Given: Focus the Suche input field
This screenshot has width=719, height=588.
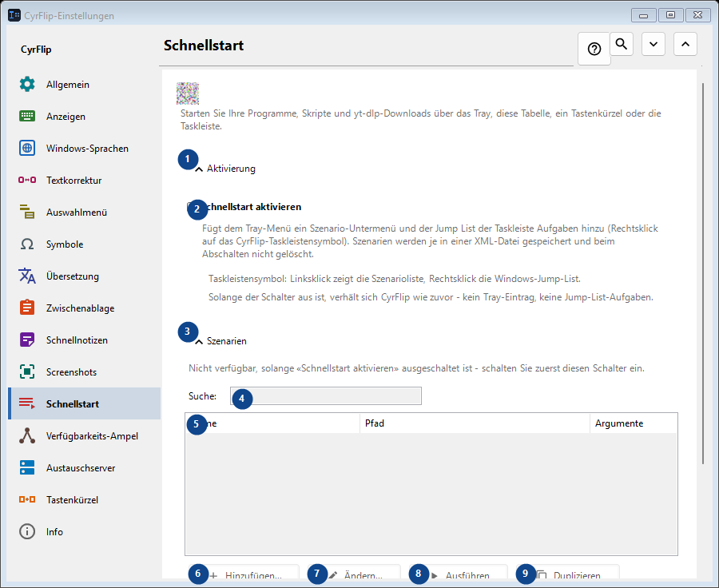Looking at the screenshot, I should click(326, 395).
